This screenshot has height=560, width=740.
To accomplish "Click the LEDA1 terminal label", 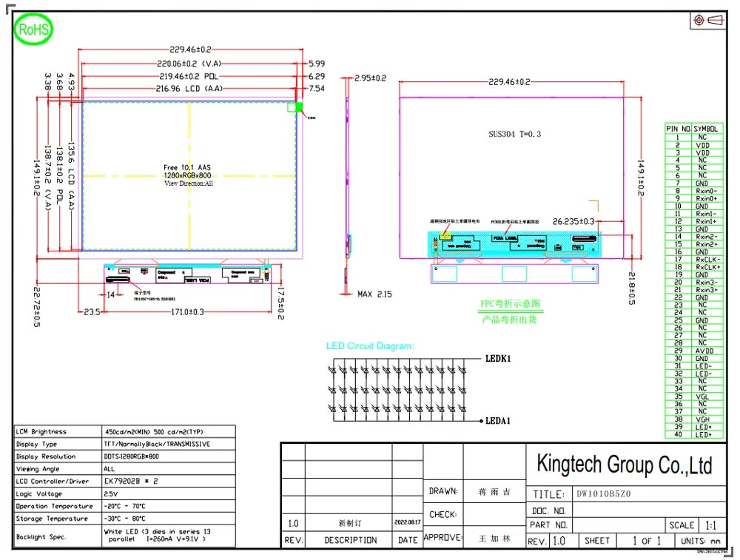I will (x=498, y=422).
